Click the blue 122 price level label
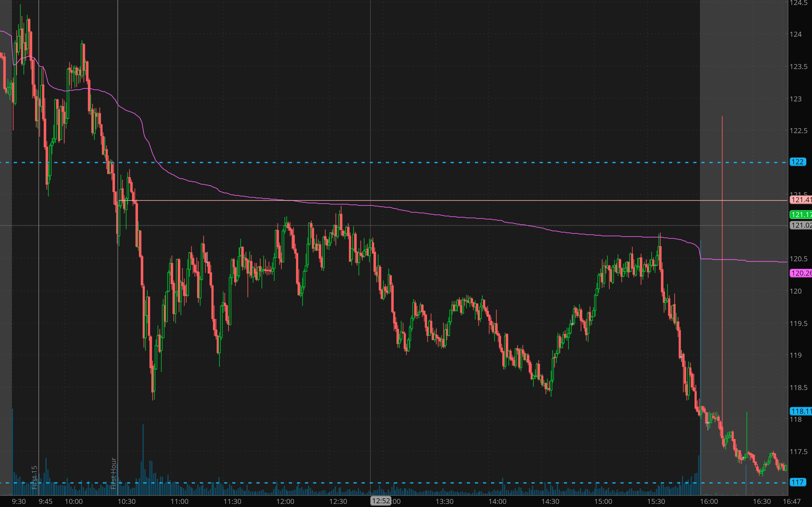 797,162
